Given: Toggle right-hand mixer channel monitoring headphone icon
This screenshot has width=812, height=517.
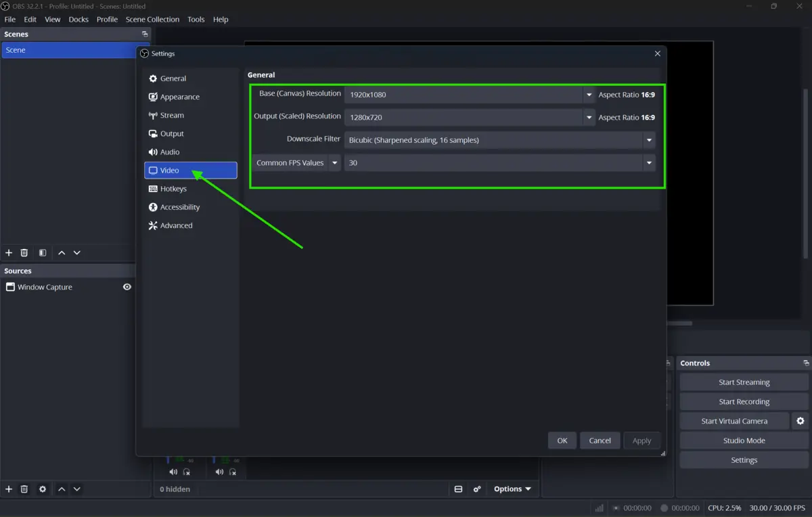Looking at the screenshot, I should pyautogui.click(x=233, y=472).
